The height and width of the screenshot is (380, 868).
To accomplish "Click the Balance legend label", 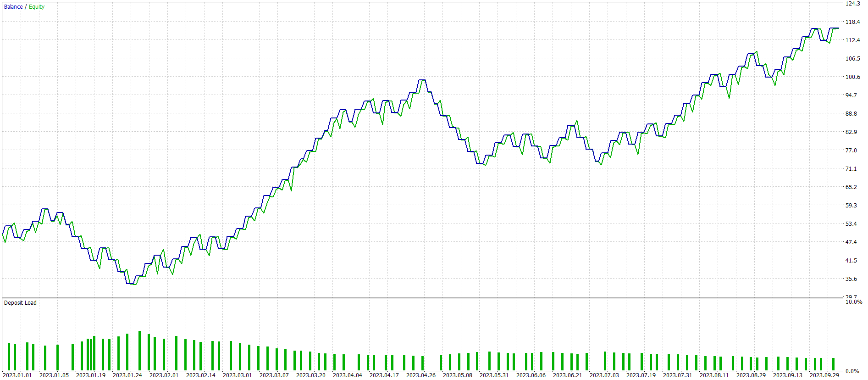I will pyautogui.click(x=13, y=7).
